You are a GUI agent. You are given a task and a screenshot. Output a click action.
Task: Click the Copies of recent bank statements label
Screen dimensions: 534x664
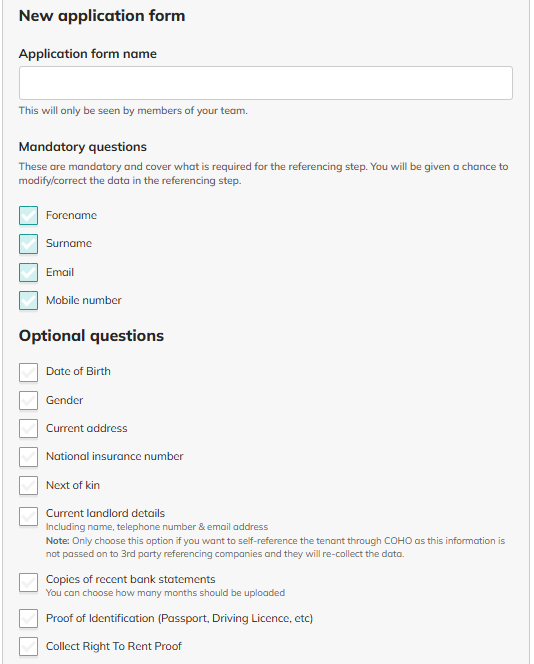[x=131, y=579]
